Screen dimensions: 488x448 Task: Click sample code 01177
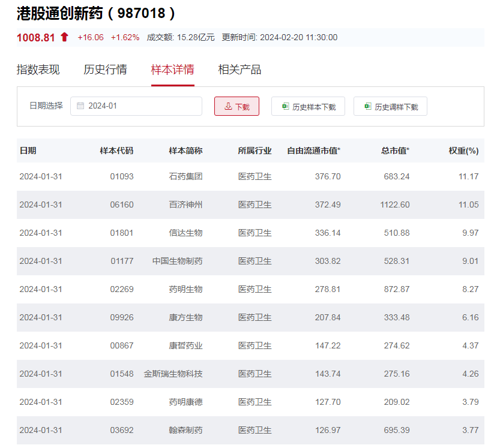click(122, 261)
